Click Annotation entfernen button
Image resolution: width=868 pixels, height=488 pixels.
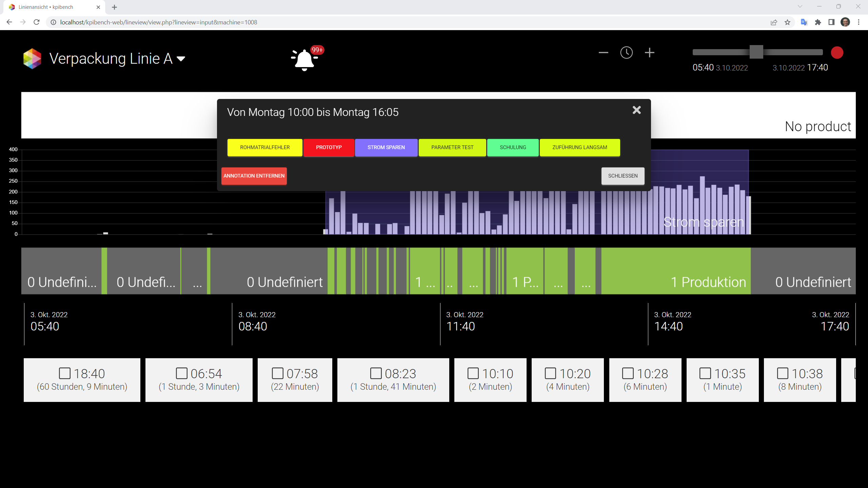coord(254,176)
